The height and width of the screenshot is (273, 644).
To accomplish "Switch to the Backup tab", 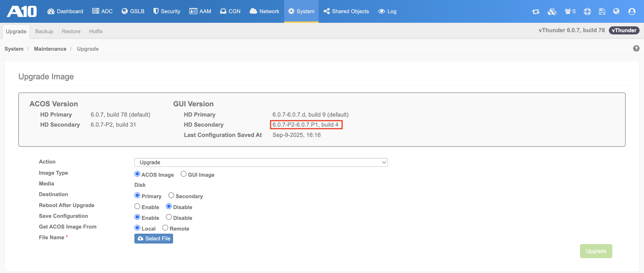I will [44, 31].
